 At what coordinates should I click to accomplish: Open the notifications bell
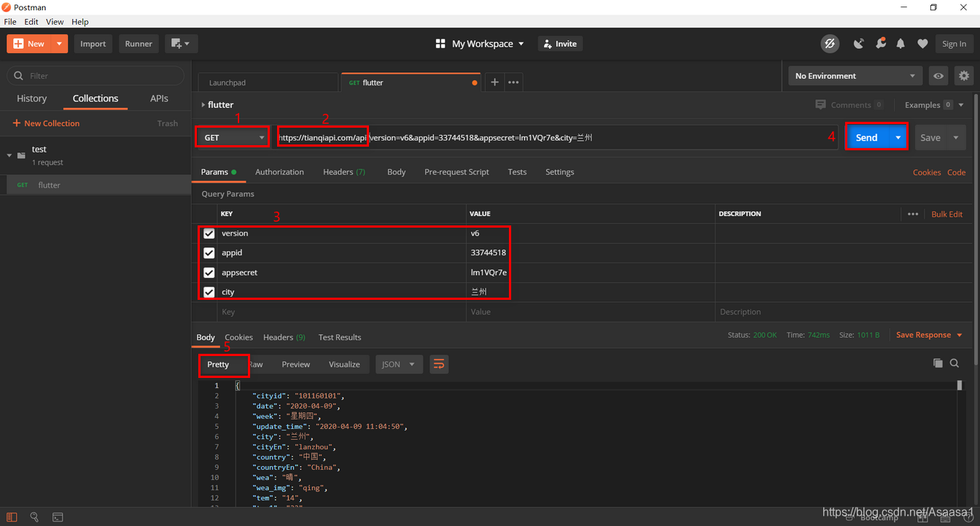(901, 44)
